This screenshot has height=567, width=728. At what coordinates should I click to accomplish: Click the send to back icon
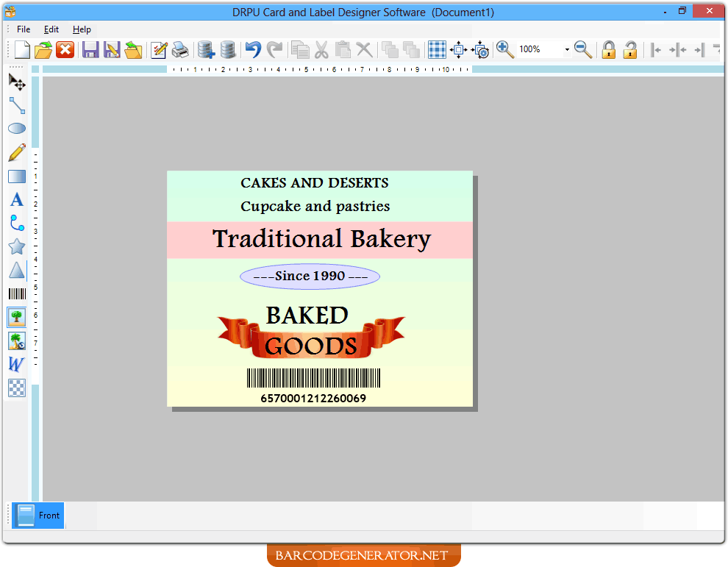click(x=411, y=50)
